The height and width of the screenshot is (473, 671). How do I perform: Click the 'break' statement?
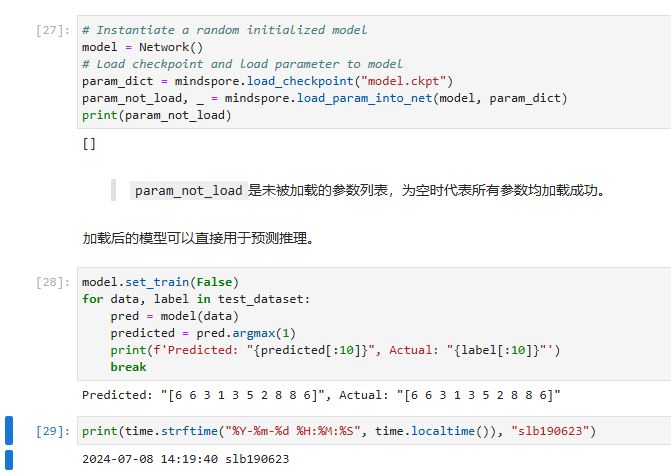click(128, 367)
